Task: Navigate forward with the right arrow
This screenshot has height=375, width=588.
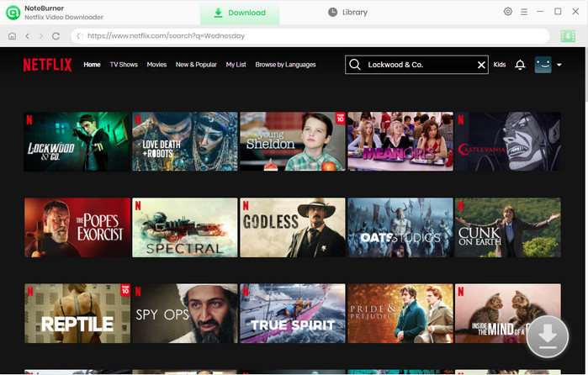Action: pos(41,36)
